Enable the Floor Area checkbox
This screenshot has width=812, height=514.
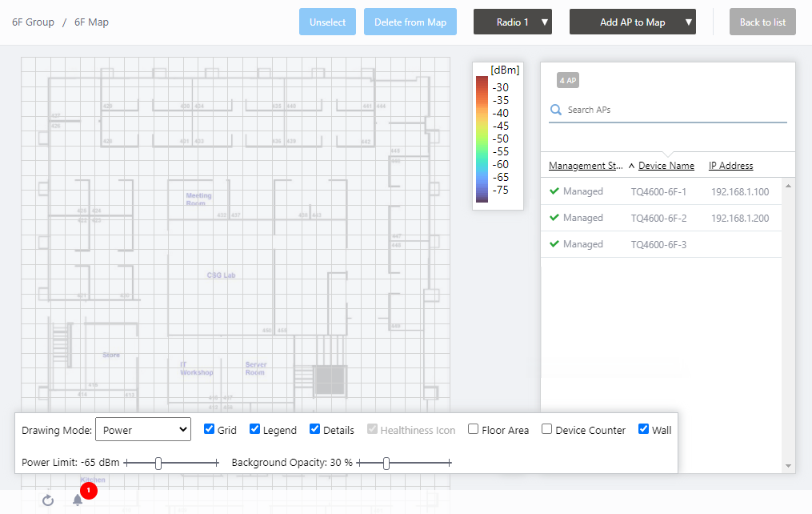474,429
